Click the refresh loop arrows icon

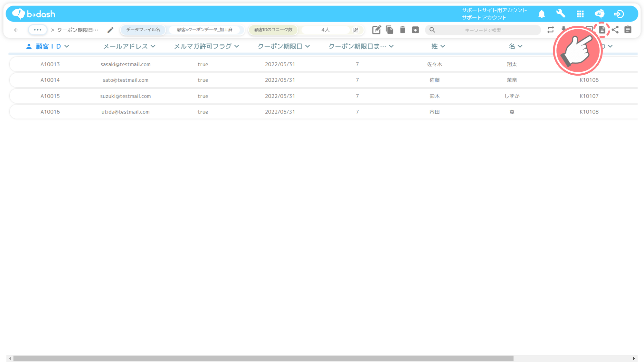tap(551, 30)
